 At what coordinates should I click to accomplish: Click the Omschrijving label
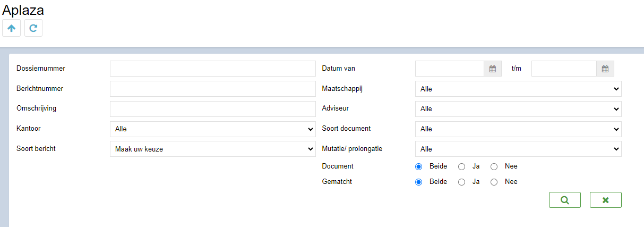[x=37, y=108]
